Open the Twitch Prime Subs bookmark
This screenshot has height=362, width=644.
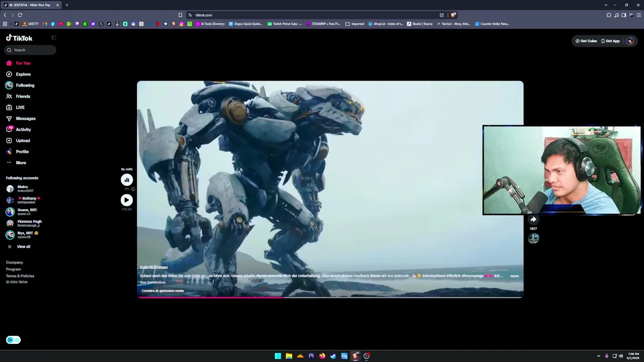click(x=284, y=24)
